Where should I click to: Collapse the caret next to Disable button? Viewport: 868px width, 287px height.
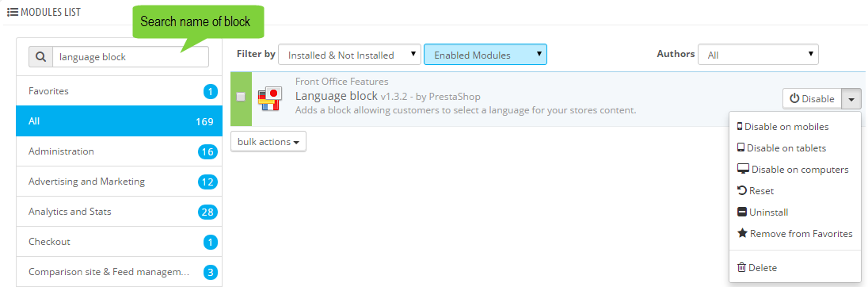[851, 98]
